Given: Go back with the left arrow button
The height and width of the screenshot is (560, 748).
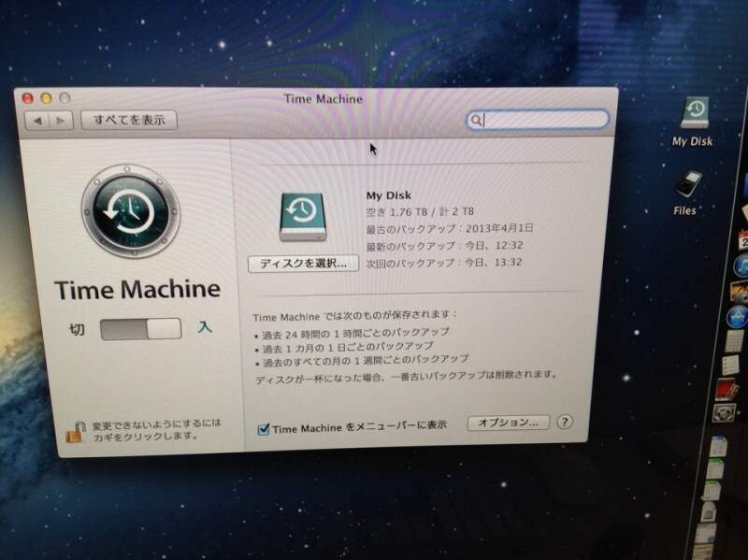Looking at the screenshot, I should tap(38, 121).
